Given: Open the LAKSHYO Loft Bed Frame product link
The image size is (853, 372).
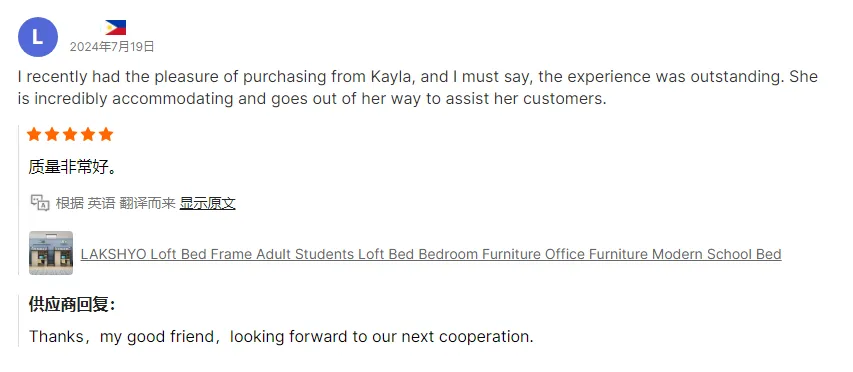Looking at the screenshot, I should (431, 254).
